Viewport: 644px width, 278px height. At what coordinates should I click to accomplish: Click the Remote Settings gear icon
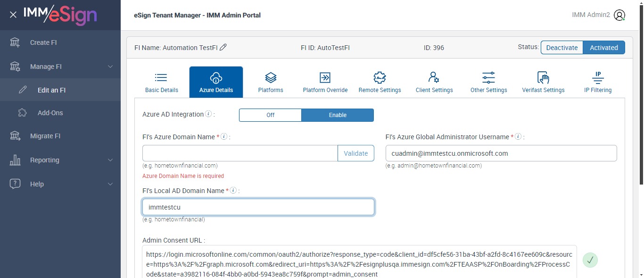[380, 77]
